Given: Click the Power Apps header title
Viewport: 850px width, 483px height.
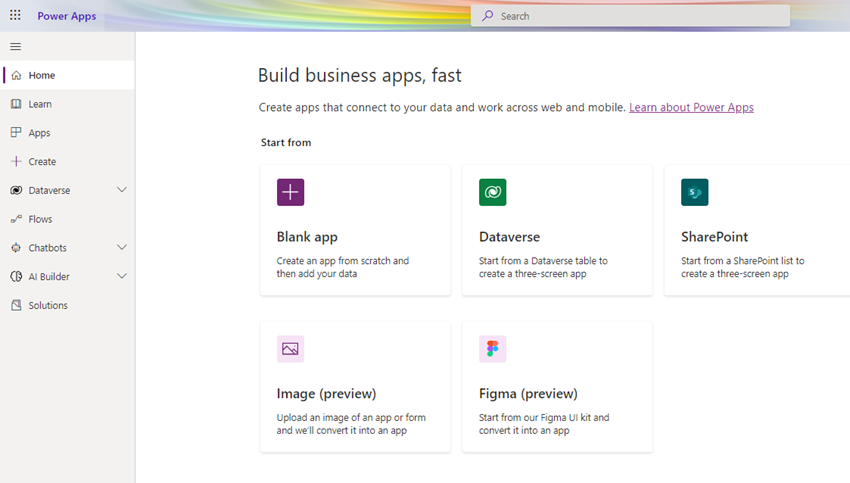Looking at the screenshot, I should click(x=67, y=16).
